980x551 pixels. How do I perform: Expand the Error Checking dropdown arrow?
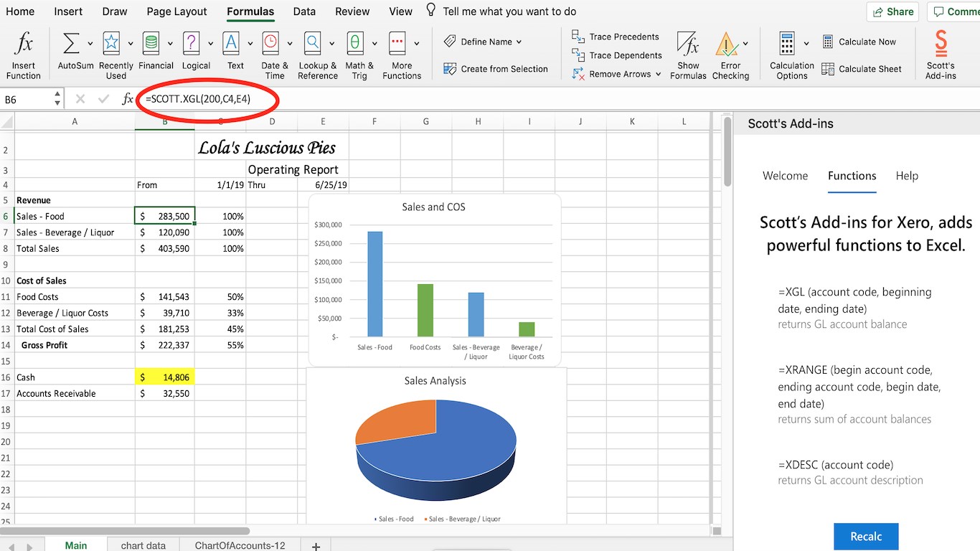(x=746, y=44)
